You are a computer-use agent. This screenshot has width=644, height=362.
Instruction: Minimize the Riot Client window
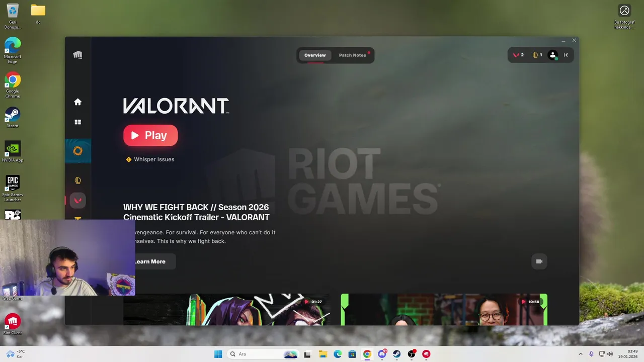(x=563, y=40)
